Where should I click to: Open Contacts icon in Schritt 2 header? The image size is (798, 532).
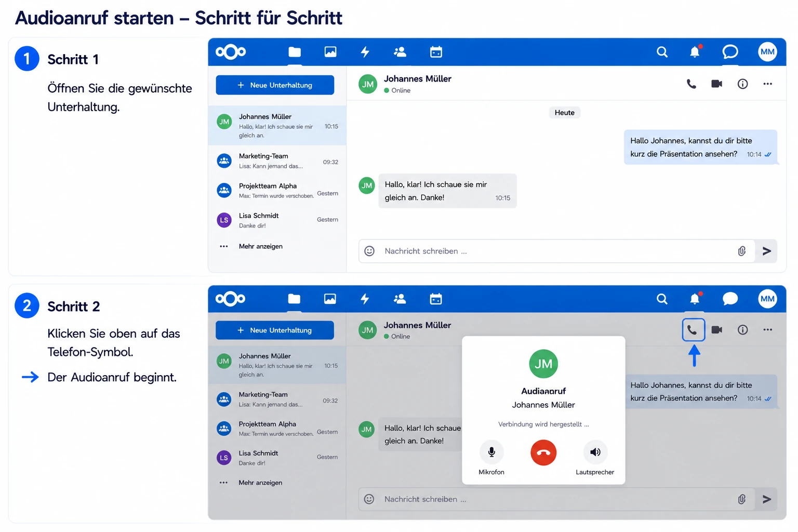click(400, 299)
